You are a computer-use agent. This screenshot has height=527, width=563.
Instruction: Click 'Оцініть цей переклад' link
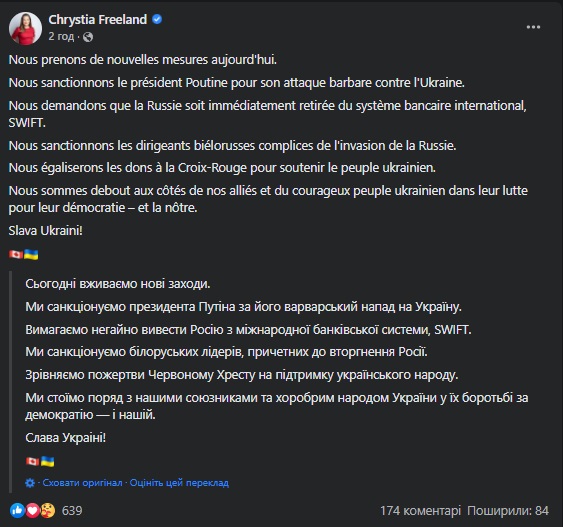(179, 483)
